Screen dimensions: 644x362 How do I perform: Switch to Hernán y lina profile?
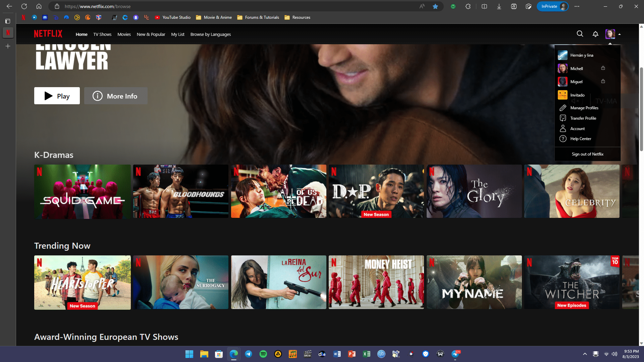click(581, 55)
